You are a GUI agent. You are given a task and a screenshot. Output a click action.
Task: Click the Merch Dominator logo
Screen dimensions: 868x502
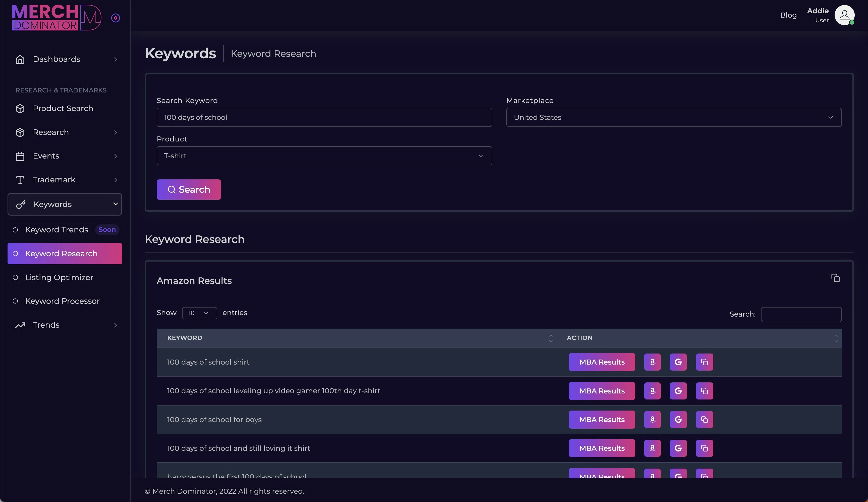57,17
